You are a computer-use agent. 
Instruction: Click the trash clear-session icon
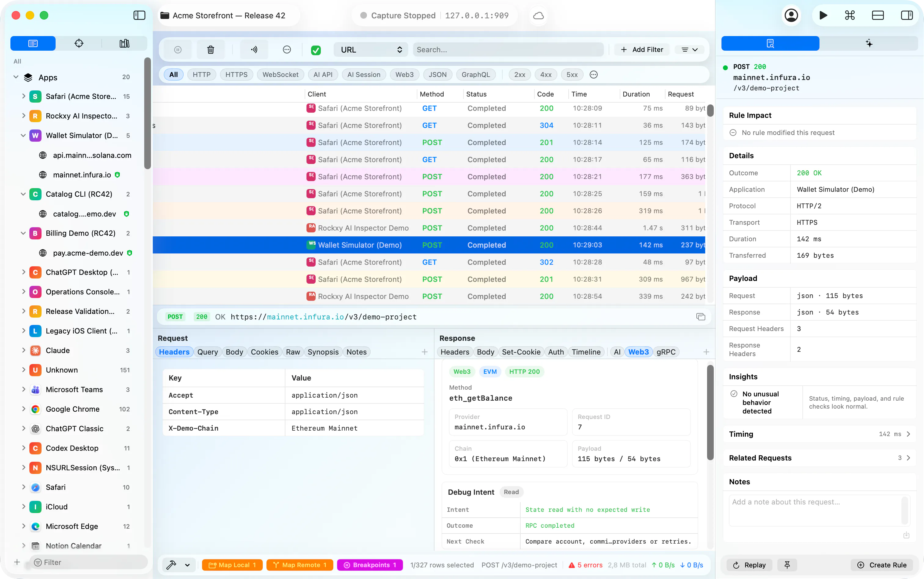(210, 50)
